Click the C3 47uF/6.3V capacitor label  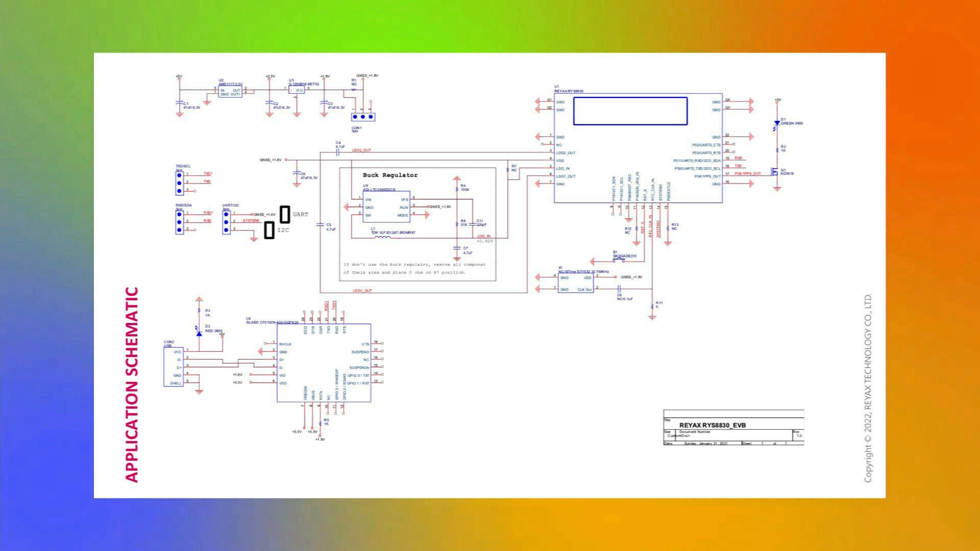coord(336,106)
